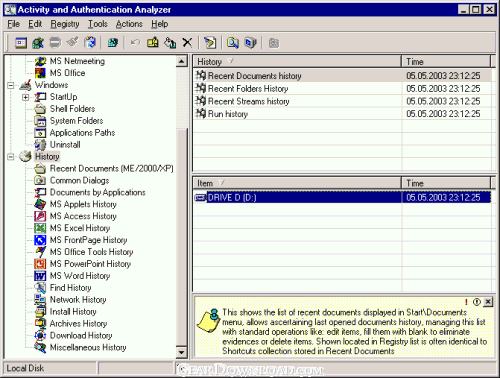This screenshot has height=378, width=500.
Task: Sort by the Item column header
Action: click(297, 183)
